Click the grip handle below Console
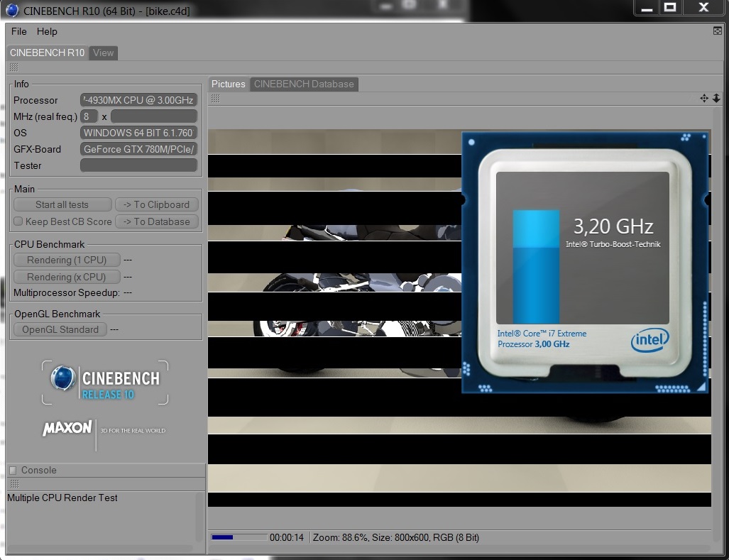Viewport: 729px width, 560px height. click(14, 484)
